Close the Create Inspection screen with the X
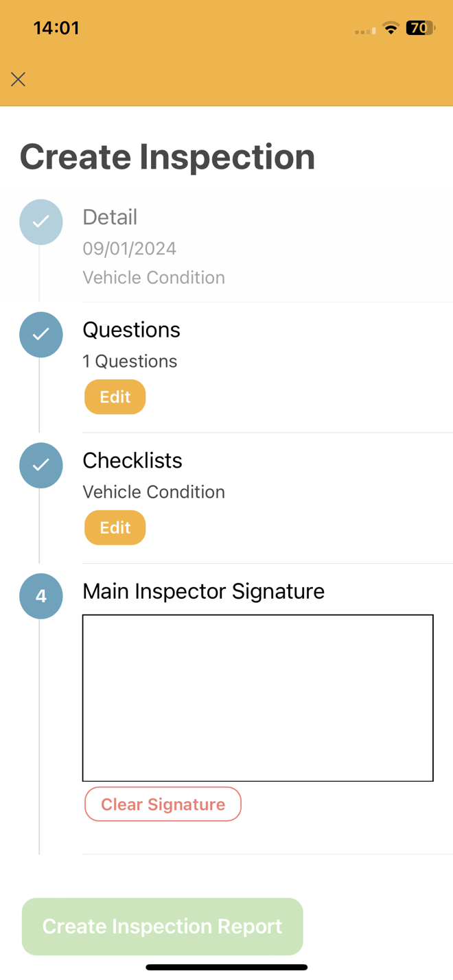Screen dimensions: 453x980 coord(18,80)
